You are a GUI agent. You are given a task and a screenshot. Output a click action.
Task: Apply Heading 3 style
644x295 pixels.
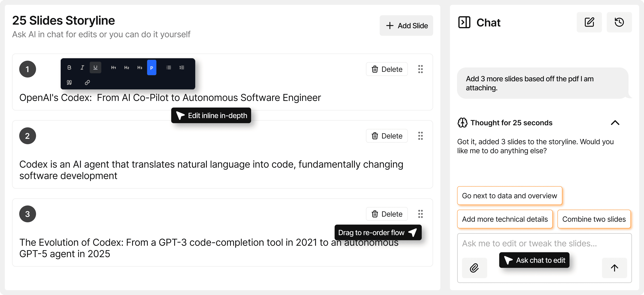click(140, 67)
